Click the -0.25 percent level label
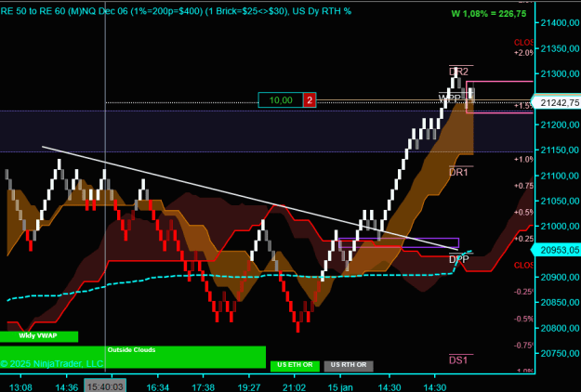Image resolution: width=581 pixels, height=392 pixels. click(523, 292)
